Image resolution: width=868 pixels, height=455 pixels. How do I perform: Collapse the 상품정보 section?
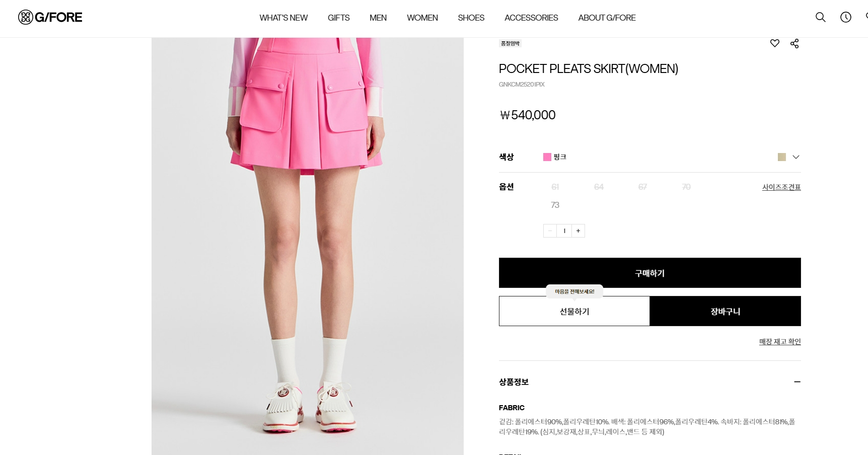click(797, 382)
